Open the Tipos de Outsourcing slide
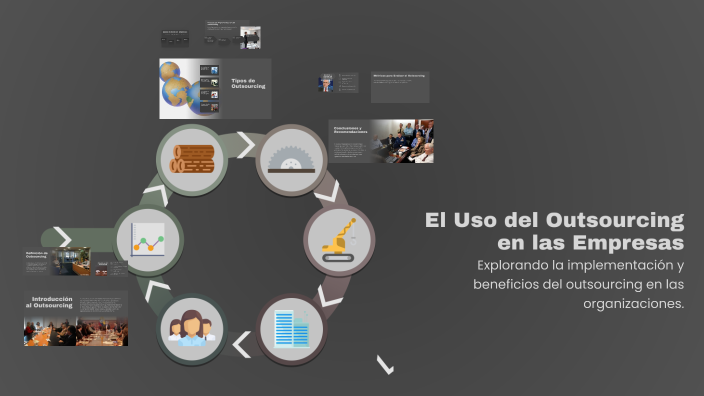This screenshot has height=396, width=704. pos(215,88)
